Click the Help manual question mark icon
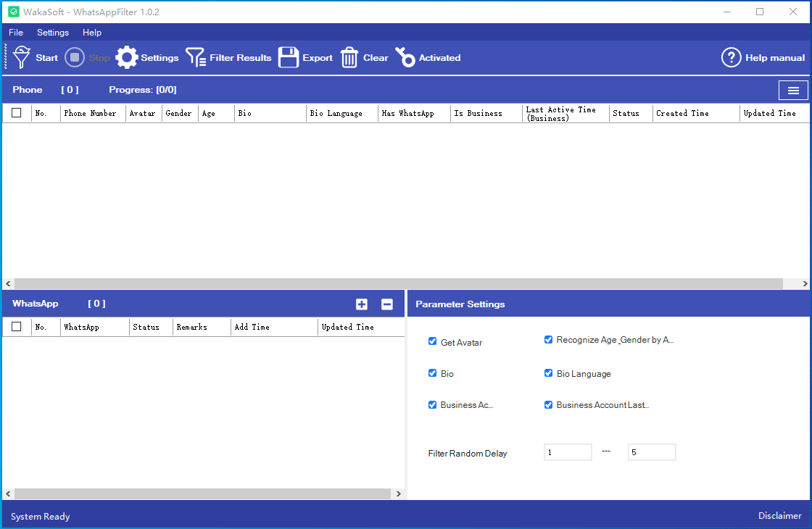This screenshot has height=529, width=812. (732, 57)
